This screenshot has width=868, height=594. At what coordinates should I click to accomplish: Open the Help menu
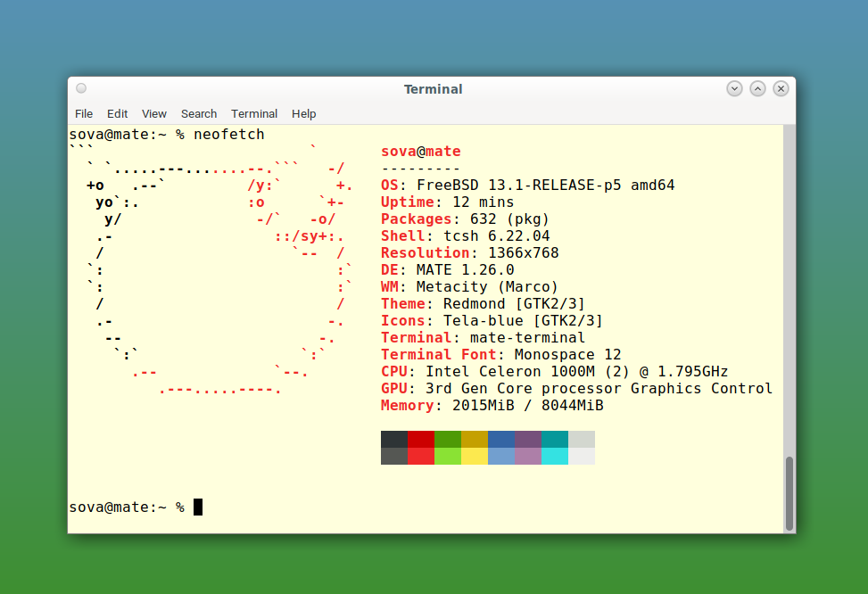point(304,113)
